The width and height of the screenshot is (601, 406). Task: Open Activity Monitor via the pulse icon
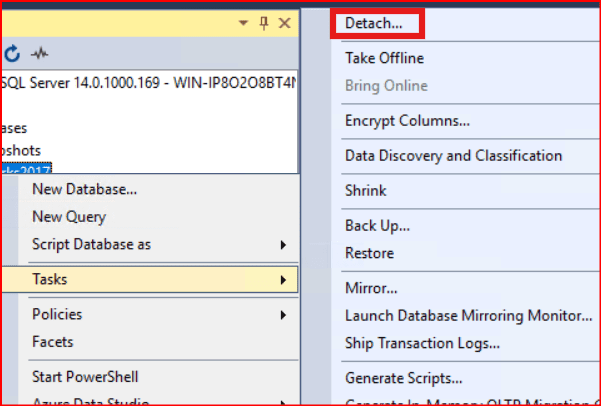pos(40,53)
